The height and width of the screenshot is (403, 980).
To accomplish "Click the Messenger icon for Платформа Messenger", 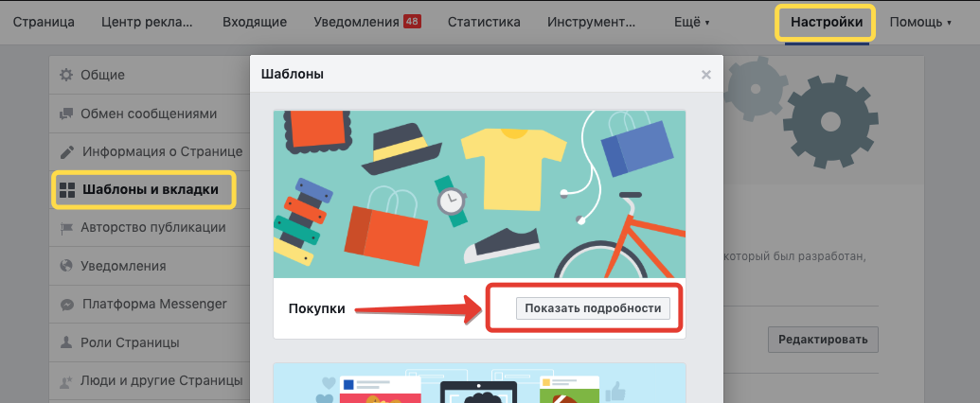I will pyautogui.click(x=66, y=305).
